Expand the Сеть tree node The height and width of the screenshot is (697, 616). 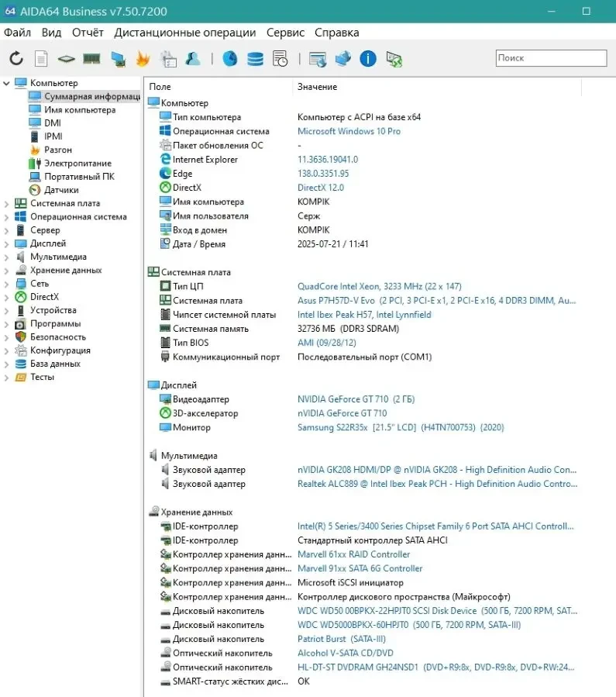(x=6, y=284)
